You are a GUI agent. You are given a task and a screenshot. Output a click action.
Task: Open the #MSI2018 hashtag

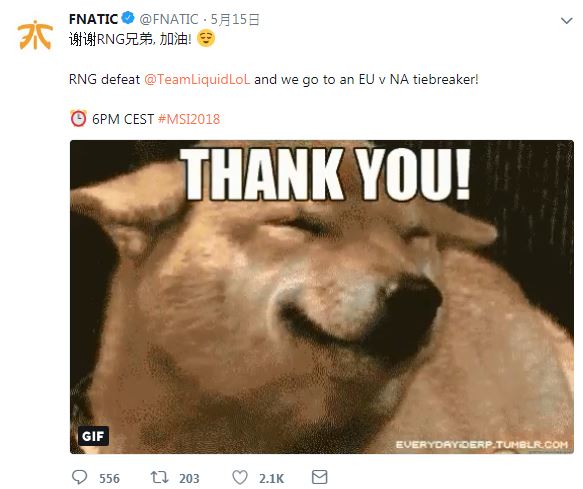(x=189, y=119)
